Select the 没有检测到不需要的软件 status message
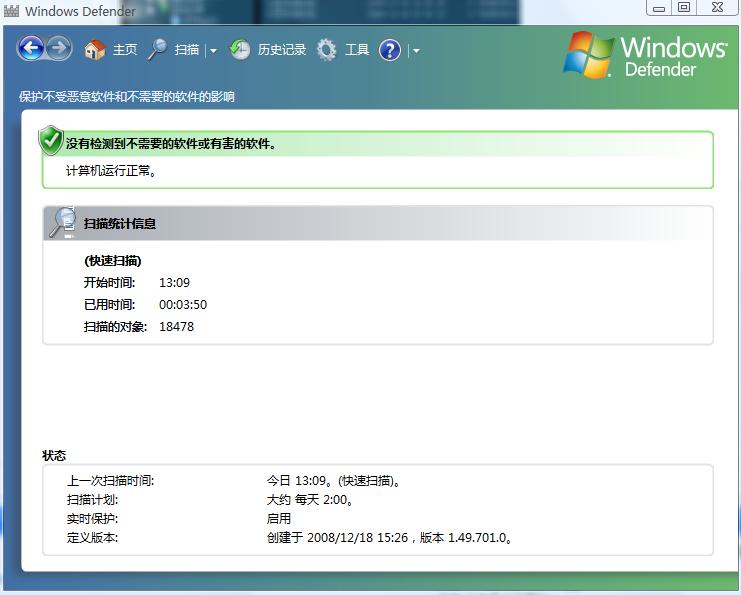This screenshot has width=741, height=595. pos(171,144)
